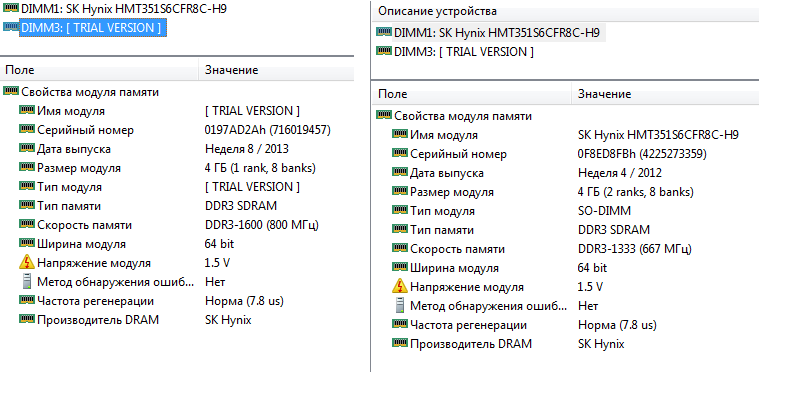Click left 'Значение' column header

click(276, 70)
